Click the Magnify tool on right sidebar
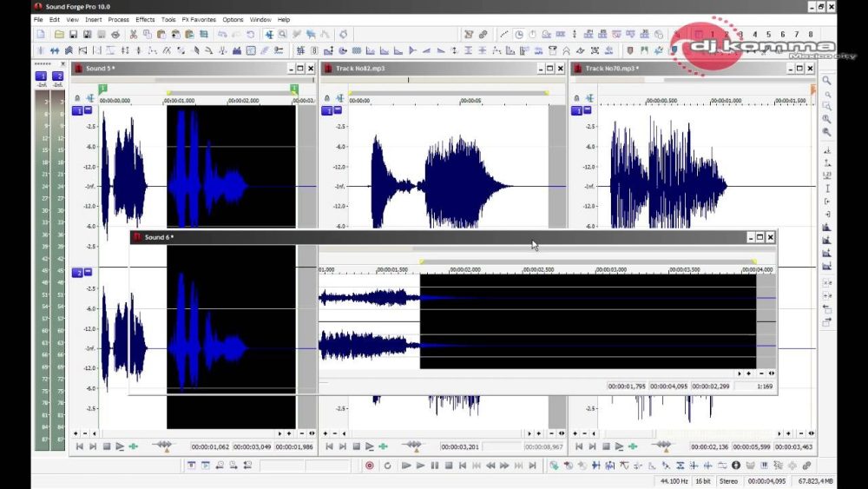 click(827, 81)
